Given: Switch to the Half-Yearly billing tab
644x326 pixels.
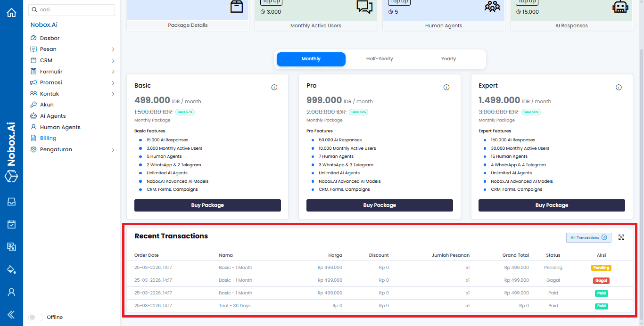Looking at the screenshot, I should pyautogui.click(x=380, y=59).
